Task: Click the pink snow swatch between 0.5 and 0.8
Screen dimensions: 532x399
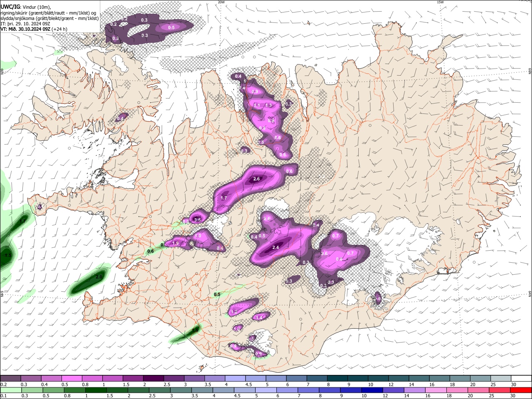Action: coord(71,379)
